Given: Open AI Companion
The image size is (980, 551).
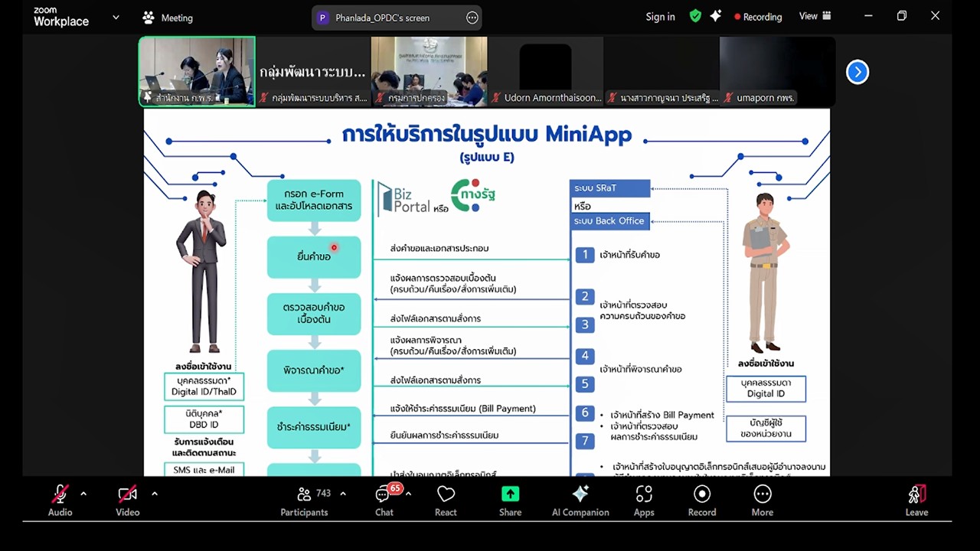Looking at the screenshot, I should [580, 500].
